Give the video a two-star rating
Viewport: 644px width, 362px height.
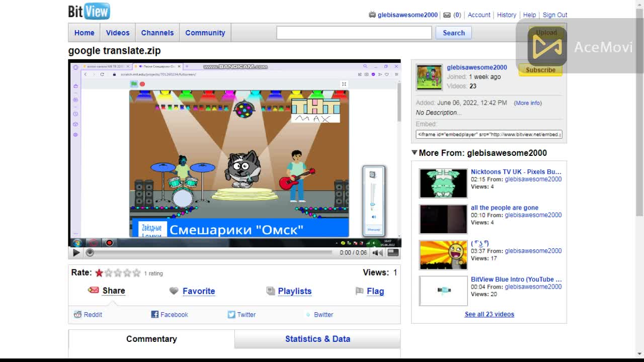pos(108,273)
